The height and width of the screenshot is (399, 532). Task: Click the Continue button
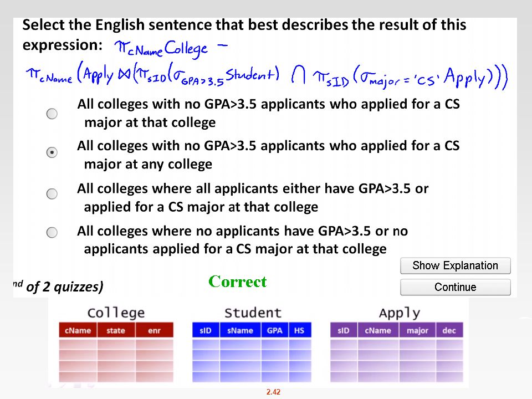point(456,287)
